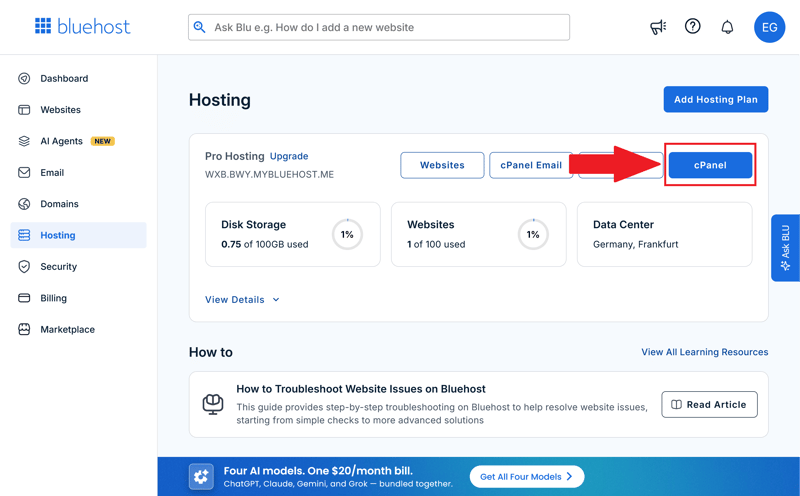
Task: Click the Hosting server icon in sidebar
Action: 24,235
